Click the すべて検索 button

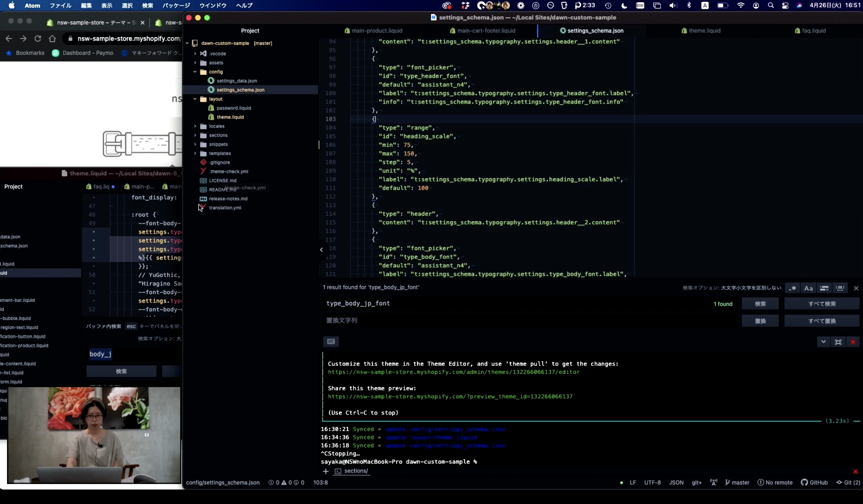tap(822, 304)
